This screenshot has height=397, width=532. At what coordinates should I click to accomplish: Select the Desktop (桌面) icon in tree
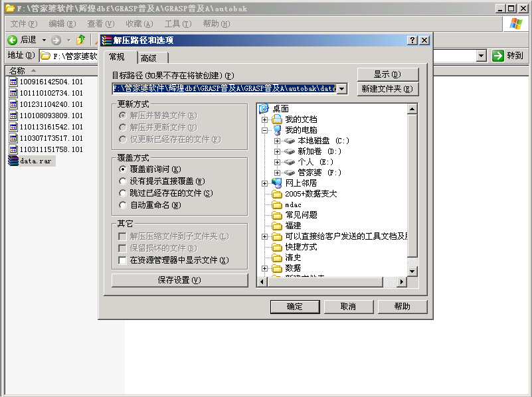[264, 109]
